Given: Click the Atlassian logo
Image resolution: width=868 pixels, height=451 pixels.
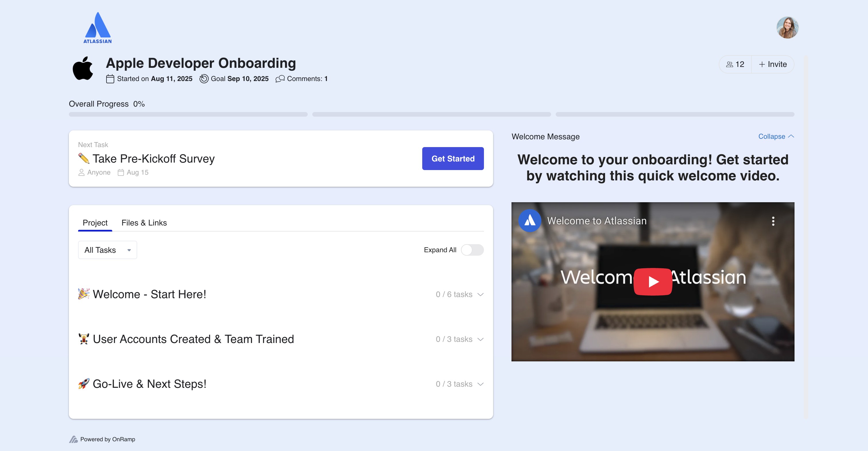Looking at the screenshot, I should click(x=97, y=28).
